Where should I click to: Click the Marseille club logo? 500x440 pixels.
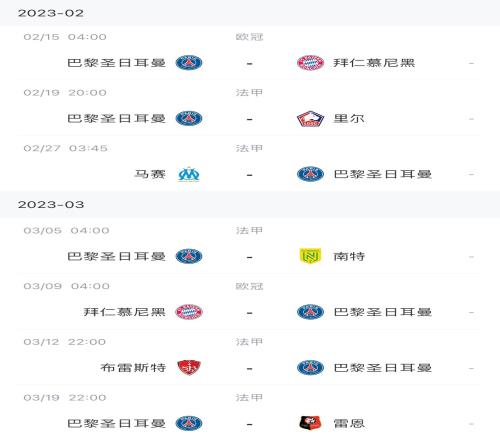[189, 174]
